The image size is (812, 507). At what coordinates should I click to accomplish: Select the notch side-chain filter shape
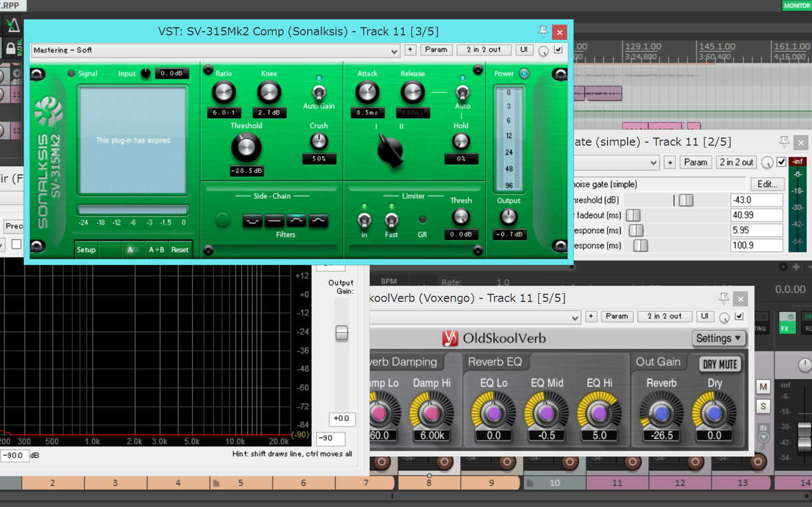click(x=252, y=221)
